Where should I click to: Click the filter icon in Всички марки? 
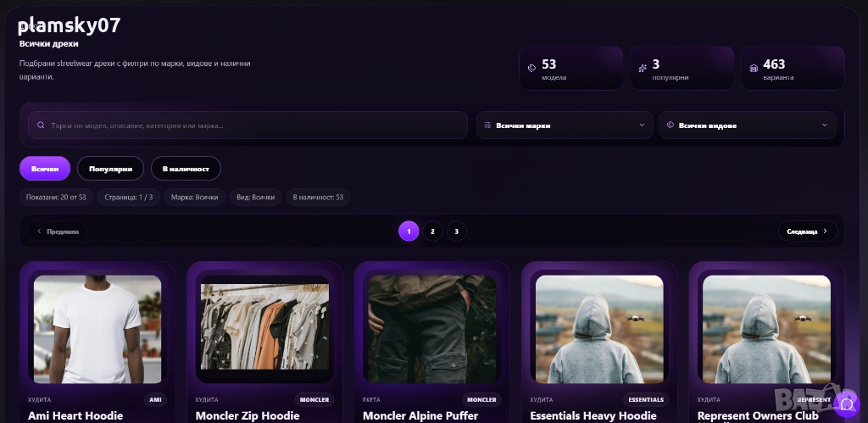click(x=487, y=125)
